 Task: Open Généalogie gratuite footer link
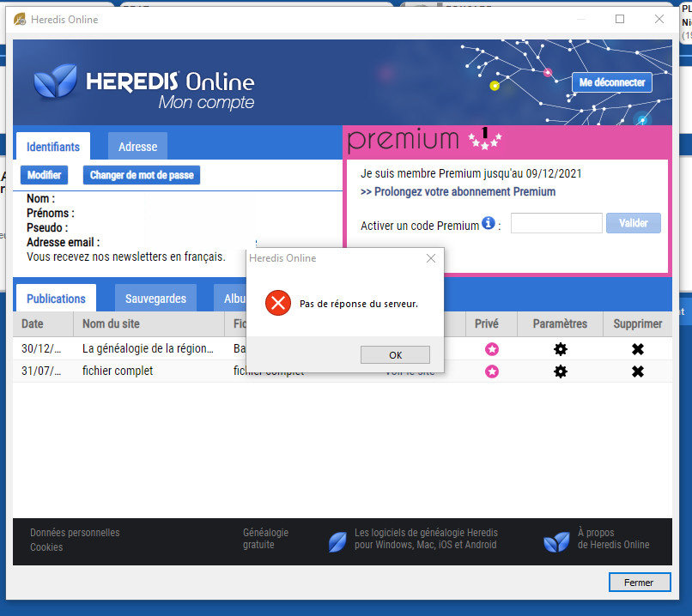(x=265, y=539)
